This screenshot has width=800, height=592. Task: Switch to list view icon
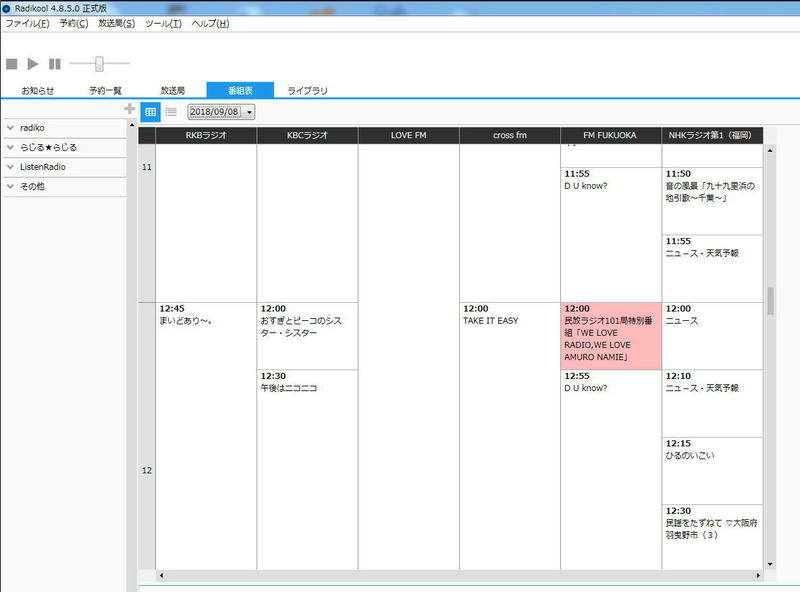point(171,112)
